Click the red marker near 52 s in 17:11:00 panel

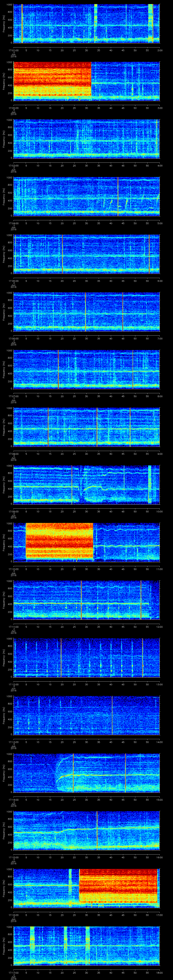click(x=141, y=600)
